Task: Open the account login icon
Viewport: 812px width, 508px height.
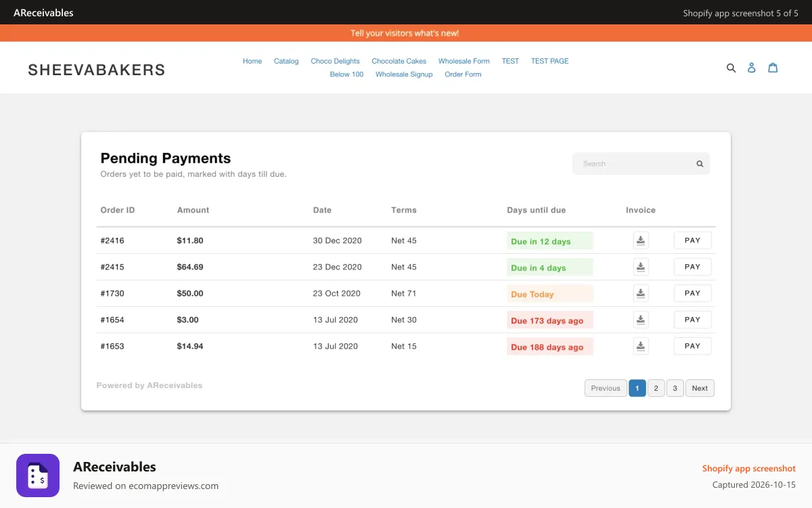Action: point(751,68)
